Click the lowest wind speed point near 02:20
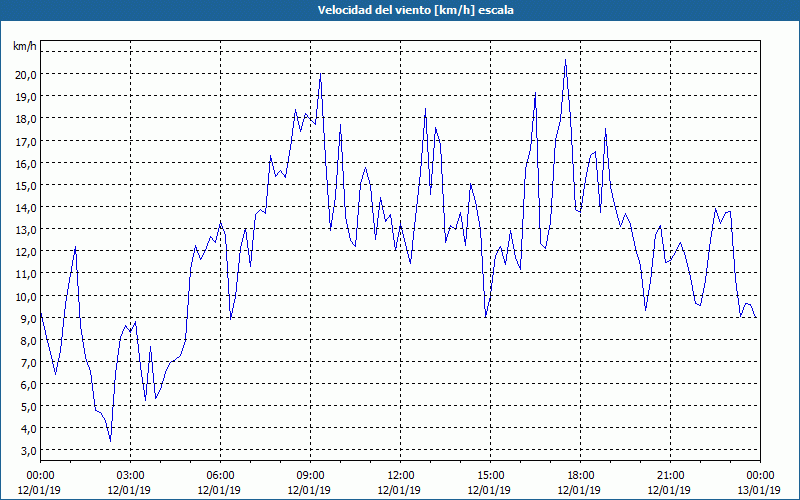The width and height of the screenshot is (800, 500). point(110,440)
